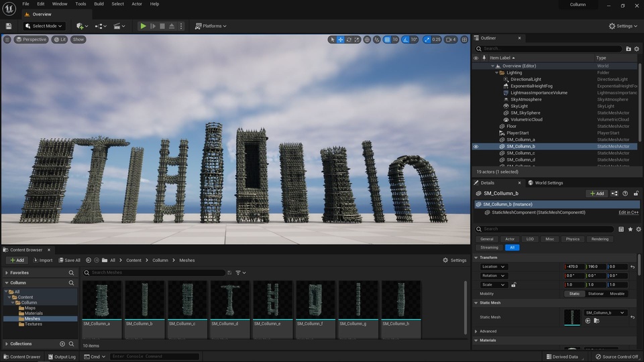Toggle the Scale lock icon
The height and width of the screenshot is (362, 644).
(x=513, y=285)
